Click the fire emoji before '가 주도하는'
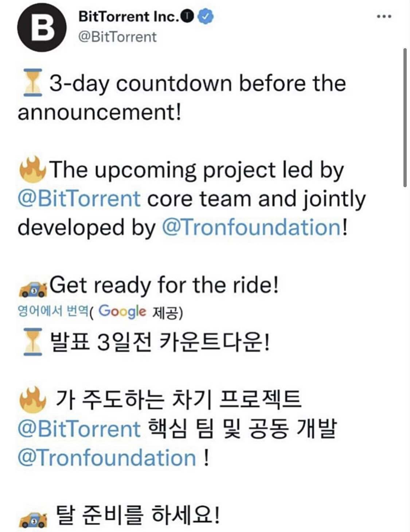The image size is (410, 532). [x=32, y=399]
